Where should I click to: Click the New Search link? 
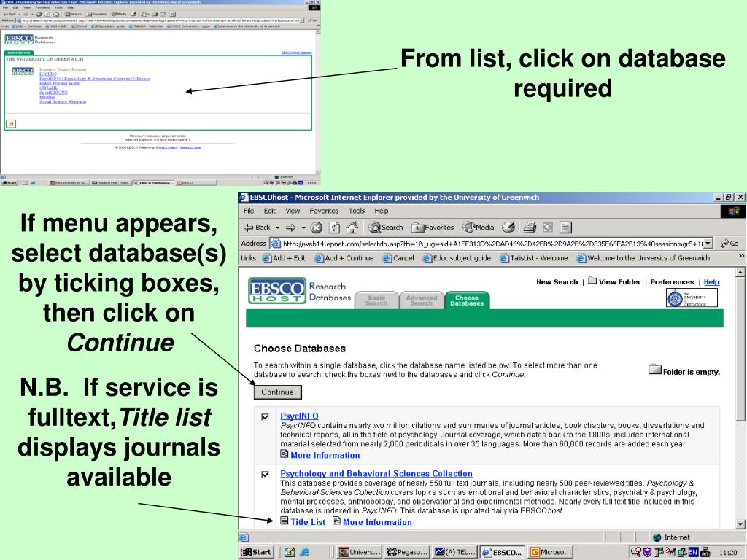click(557, 282)
